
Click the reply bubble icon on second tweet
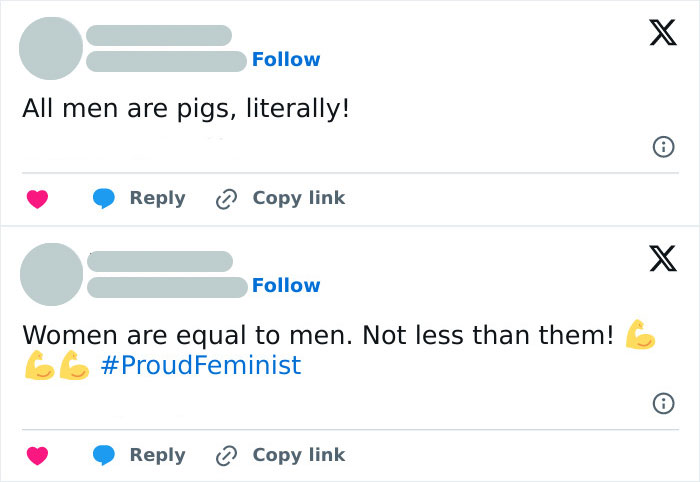(104, 456)
